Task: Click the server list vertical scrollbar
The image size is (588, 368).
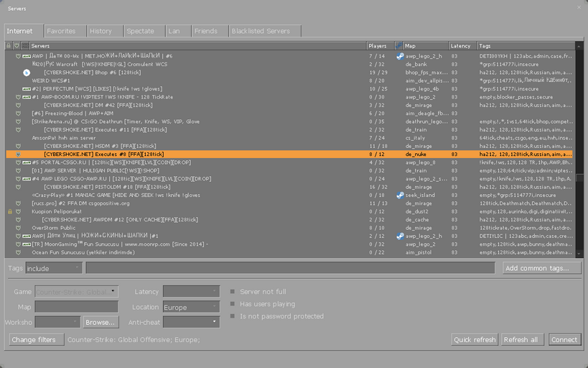Action: [579, 144]
